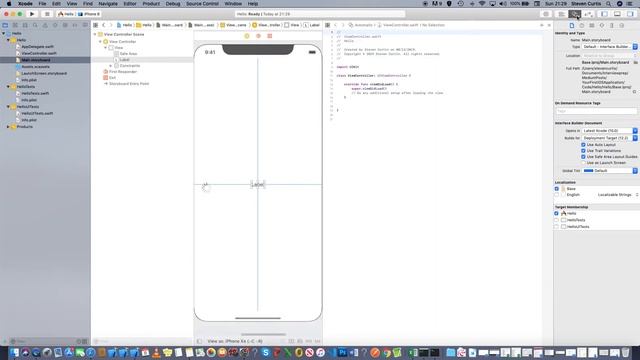640x360 pixels.
Task: Open the Type dropdown in Identity and Type
Action: click(x=609, y=47)
